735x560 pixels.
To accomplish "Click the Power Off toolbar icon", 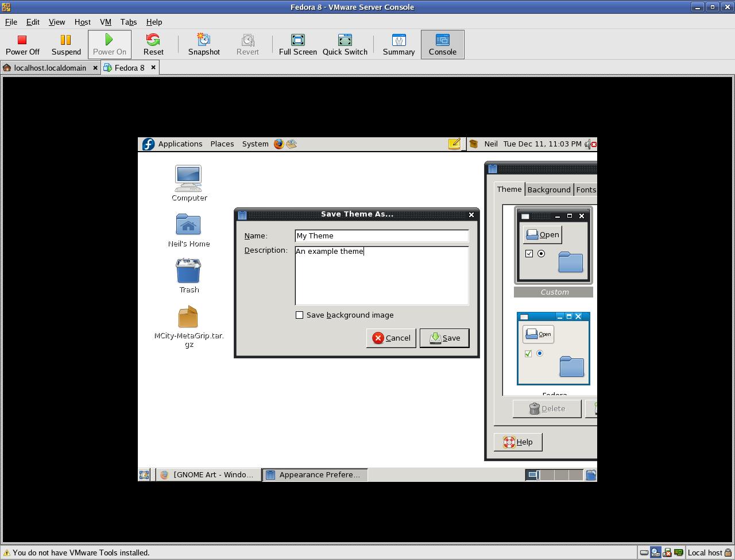I will tap(22, 44).
